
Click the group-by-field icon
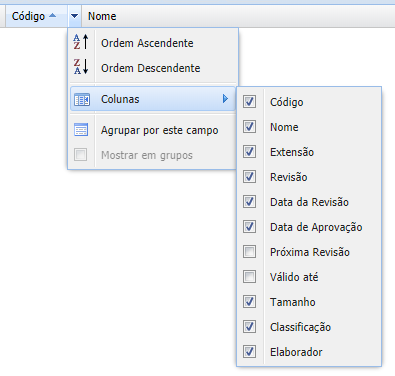point(81,130)
